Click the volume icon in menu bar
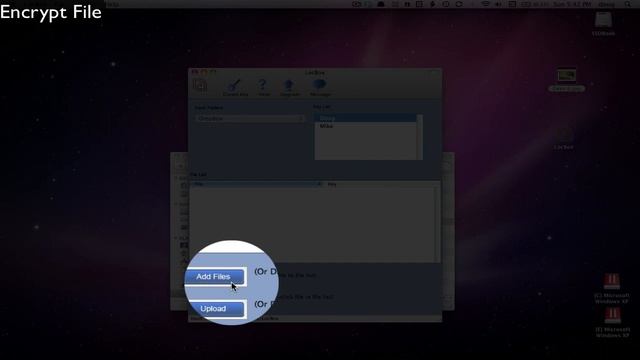This screenshot has width=640, height=360. pos(498,4)
